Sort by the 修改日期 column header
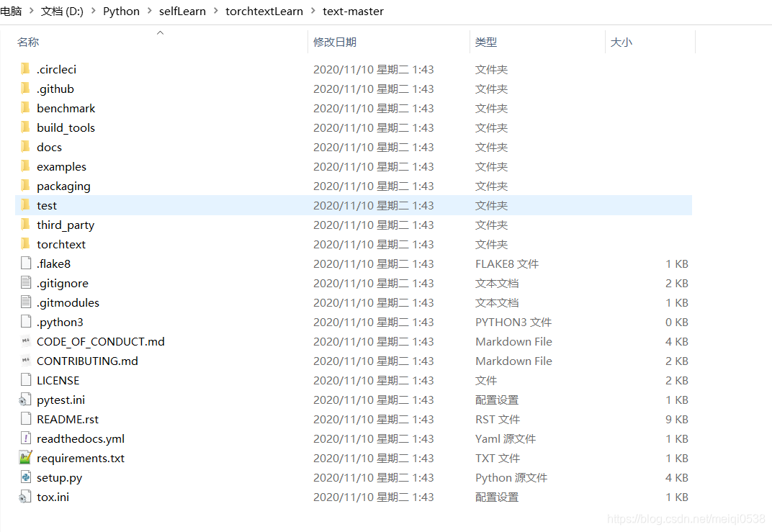The height and width of the screenshot is (532, 772). pyautogui.click(x=335, y=42)
